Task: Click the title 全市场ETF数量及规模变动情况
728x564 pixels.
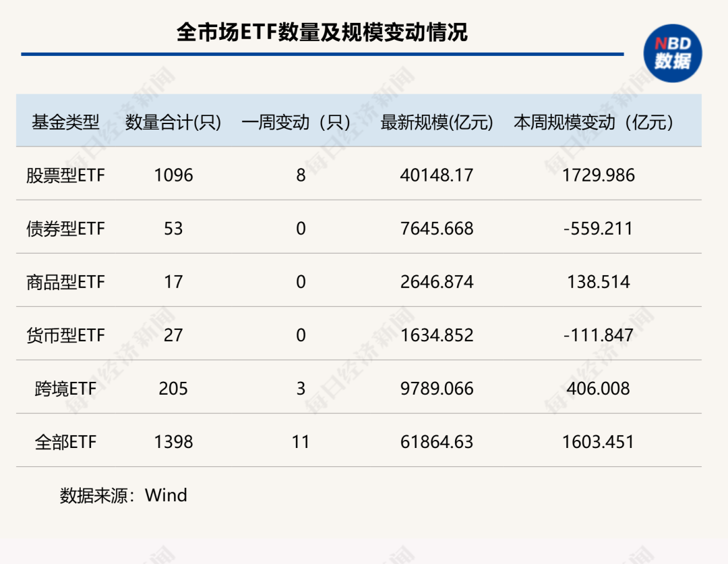Action: coord(322,32)
